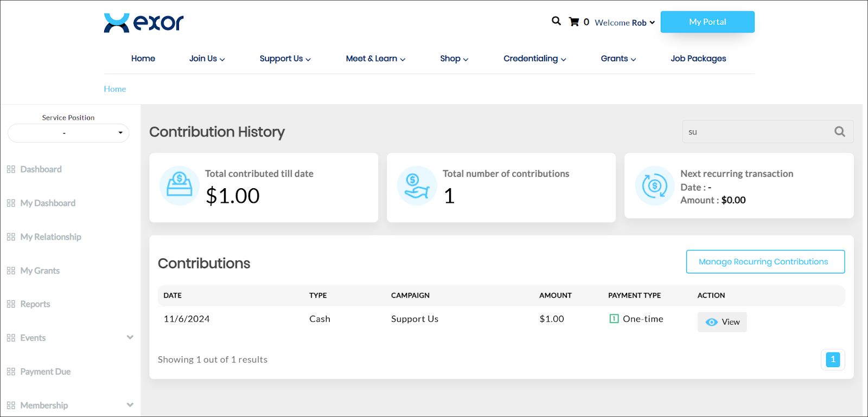Click the Home breadcrumb link
The height and width of the screenshot is (417, 868).
click(115, 89)
